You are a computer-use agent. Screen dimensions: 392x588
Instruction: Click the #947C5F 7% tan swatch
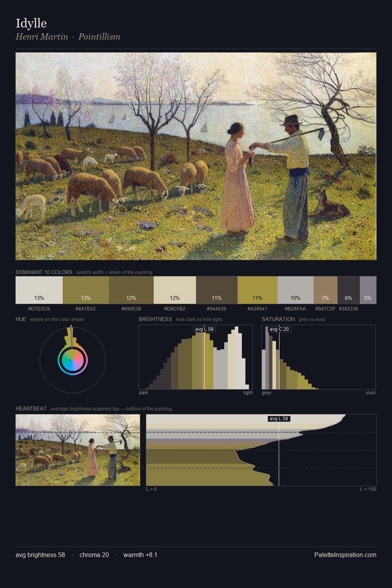coord(325,290)
